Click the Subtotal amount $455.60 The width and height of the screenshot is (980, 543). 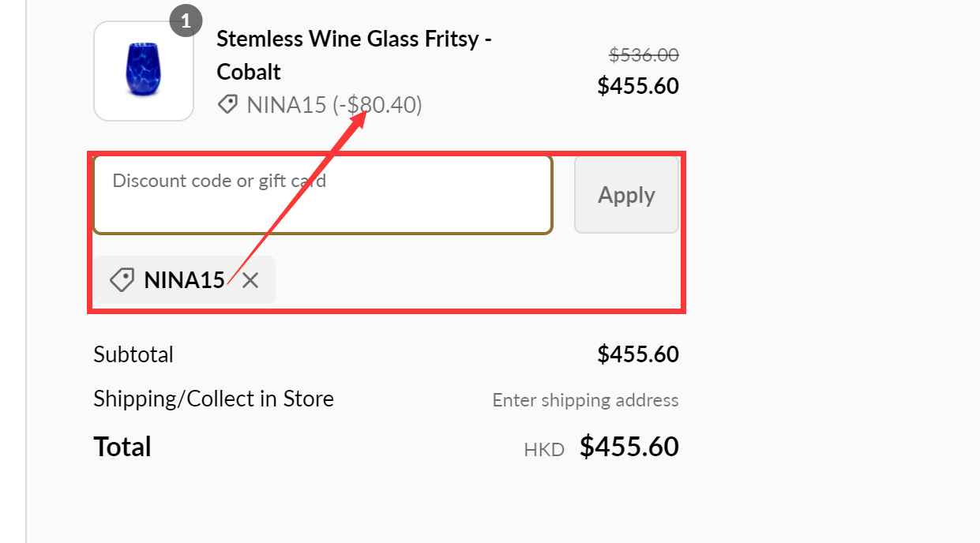coord(638,354)
